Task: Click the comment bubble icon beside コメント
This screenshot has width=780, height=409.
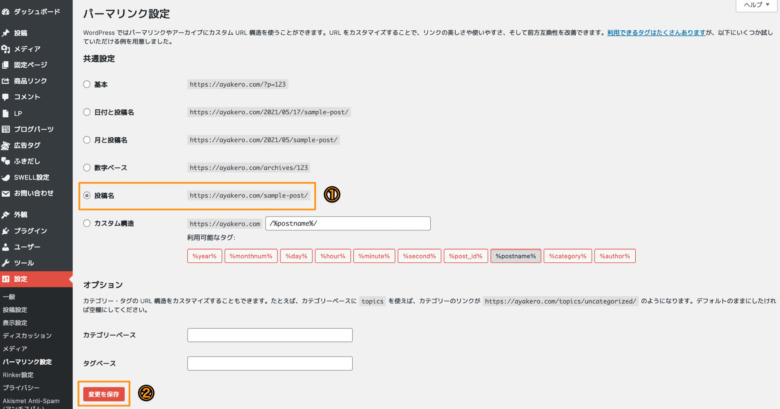Action: [x=5, y=97]
